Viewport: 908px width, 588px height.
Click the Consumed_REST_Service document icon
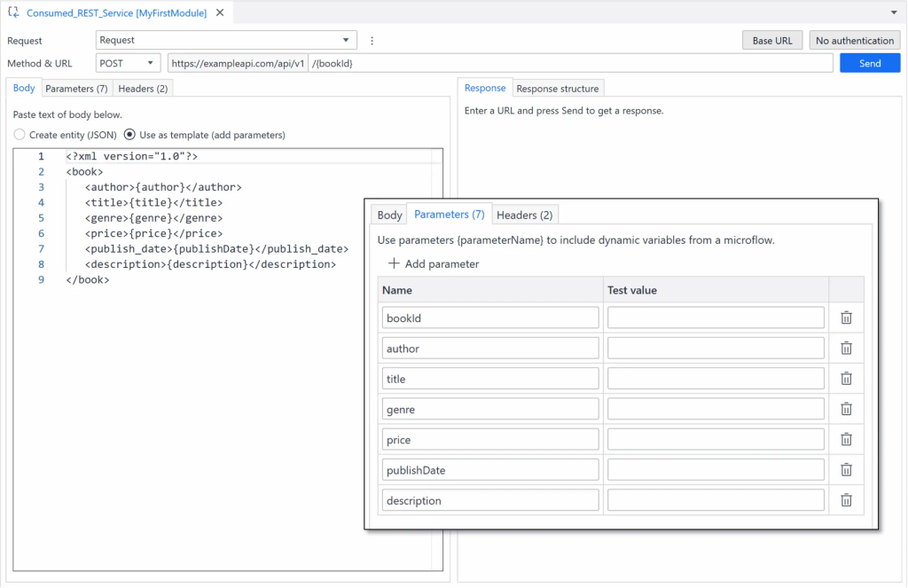pyautogui.click(x=13, y=12)
